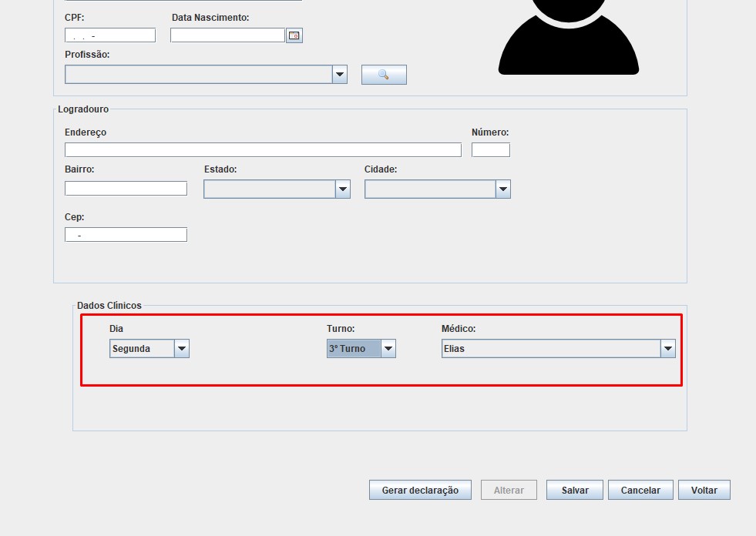Click the patient photo silhouette
756x536 pixels.
[569, 37]
